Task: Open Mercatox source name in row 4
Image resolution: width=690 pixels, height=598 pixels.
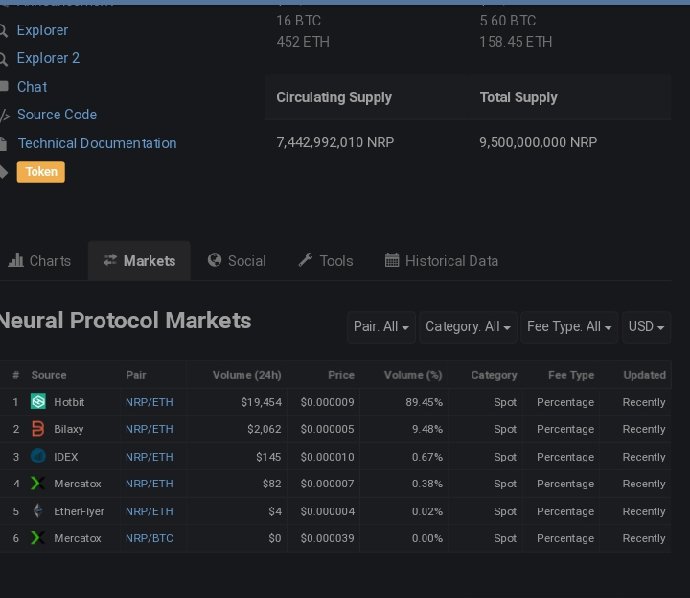Action: (x=78, y=484)
